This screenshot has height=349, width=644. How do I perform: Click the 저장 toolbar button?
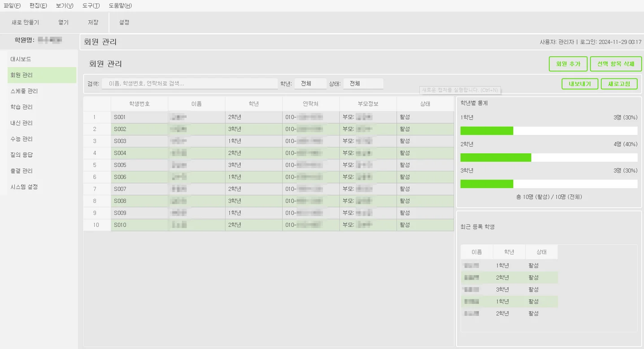(93, 22)
